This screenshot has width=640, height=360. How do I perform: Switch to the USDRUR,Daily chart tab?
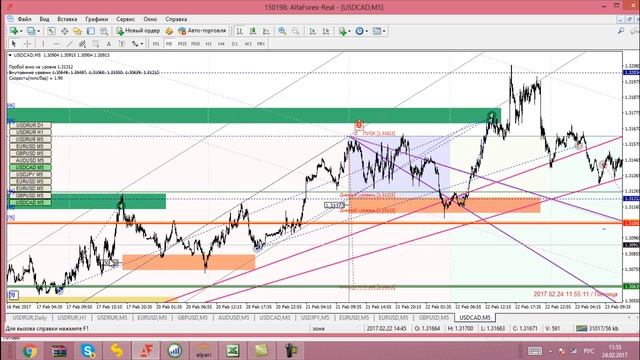(29, 318)
